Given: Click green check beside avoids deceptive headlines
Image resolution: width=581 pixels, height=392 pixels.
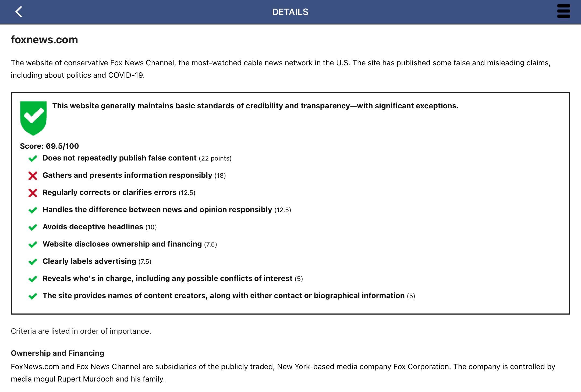Looking at the screenshot, I should tap(33, 227).
